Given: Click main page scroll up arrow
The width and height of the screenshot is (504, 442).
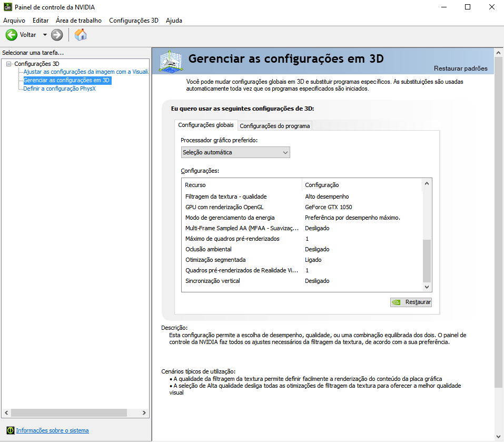Looking at the screenshot, I should (x=498, y=53).
